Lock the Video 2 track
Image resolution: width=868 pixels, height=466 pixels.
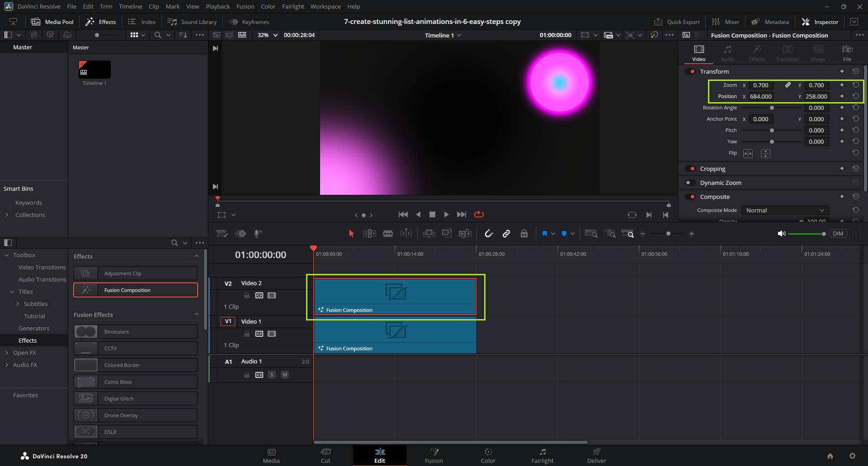click(247, 296)
